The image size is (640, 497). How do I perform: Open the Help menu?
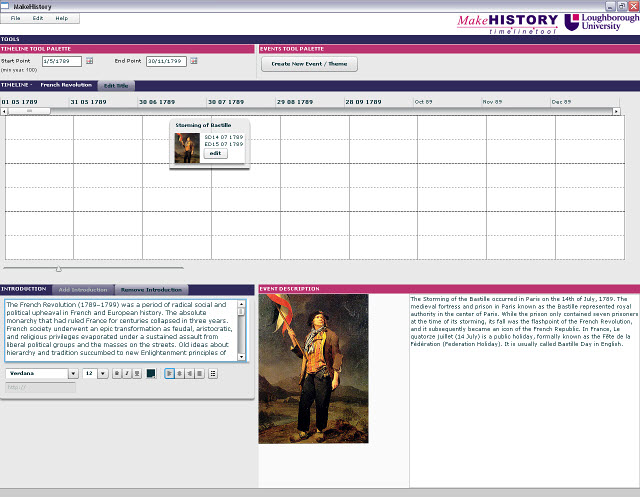click(x=62, y=18)
